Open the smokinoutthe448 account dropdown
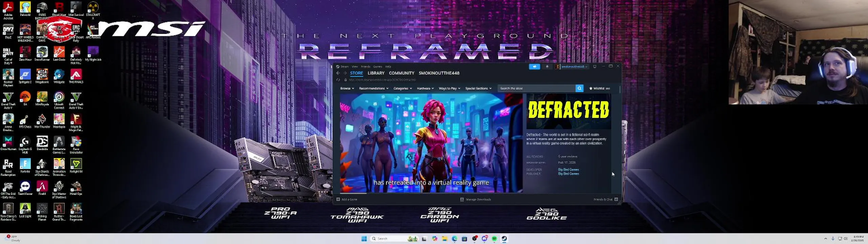This screenshot has width=868, height=244. pos(572,66)
